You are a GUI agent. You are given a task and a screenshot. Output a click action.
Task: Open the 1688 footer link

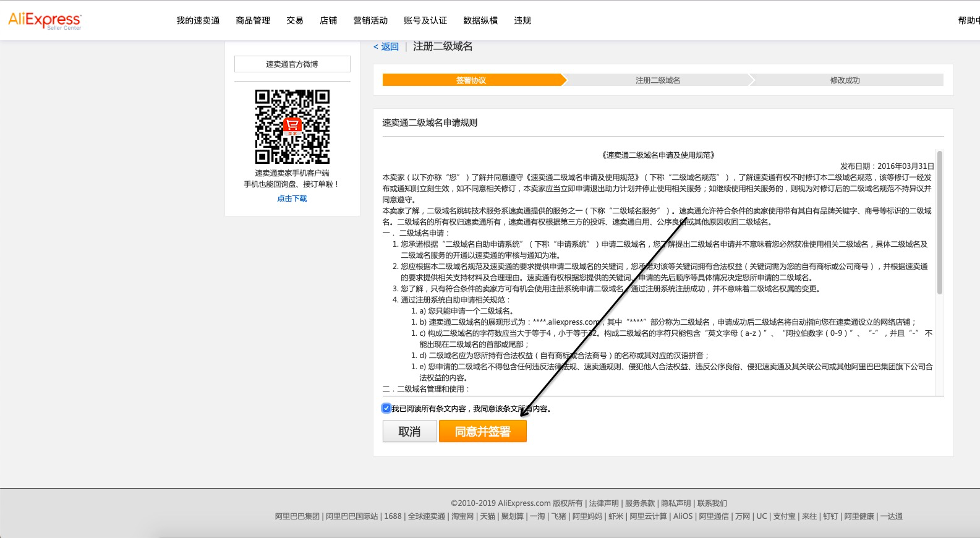tap(393, 516)
